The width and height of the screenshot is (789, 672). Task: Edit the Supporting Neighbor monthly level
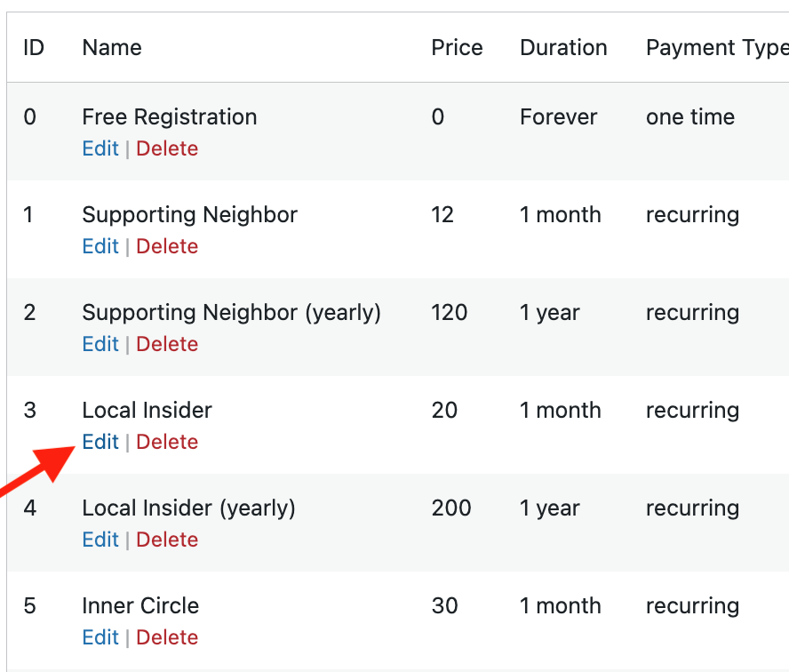(x=100, y=246)
